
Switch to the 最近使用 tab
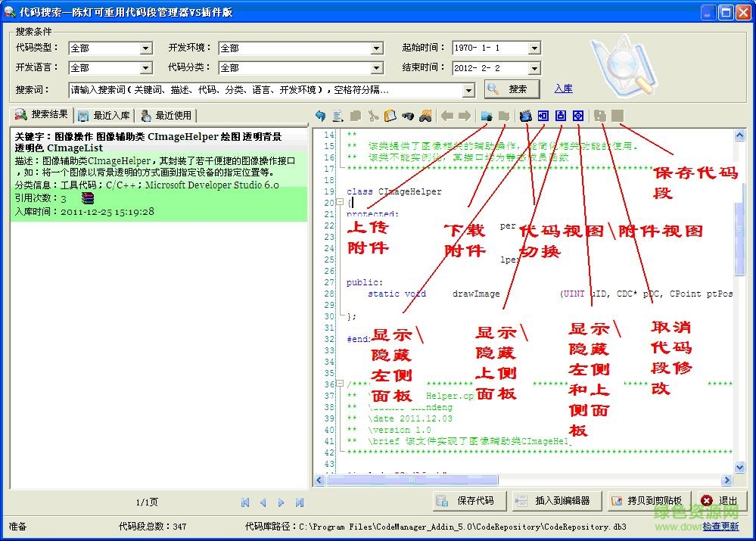(166, 115)
